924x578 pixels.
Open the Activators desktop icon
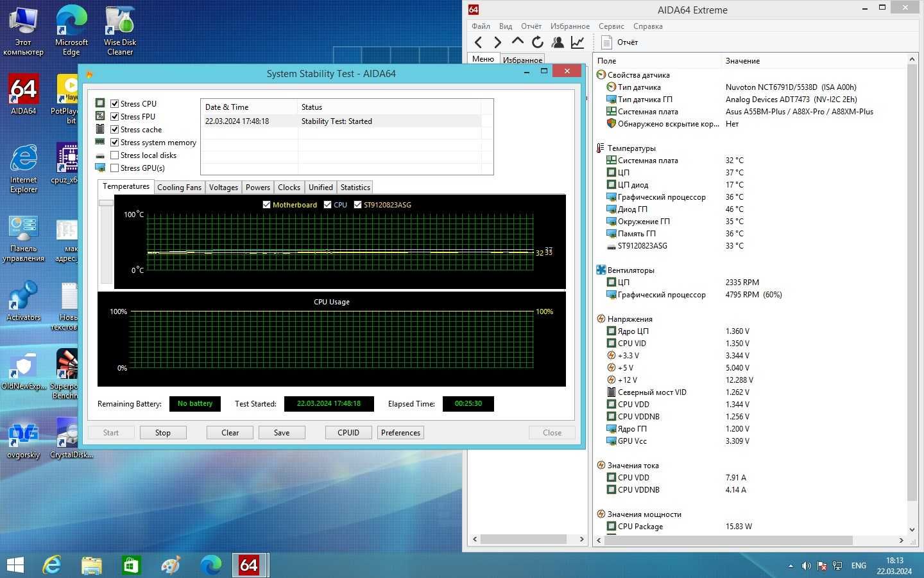[x=23, y=301]
